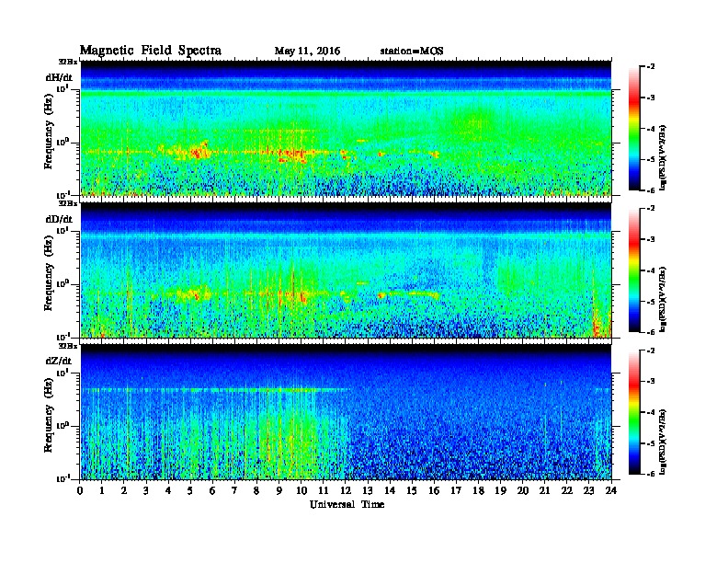Click the "Universal Time" axis label

point(347,504)
